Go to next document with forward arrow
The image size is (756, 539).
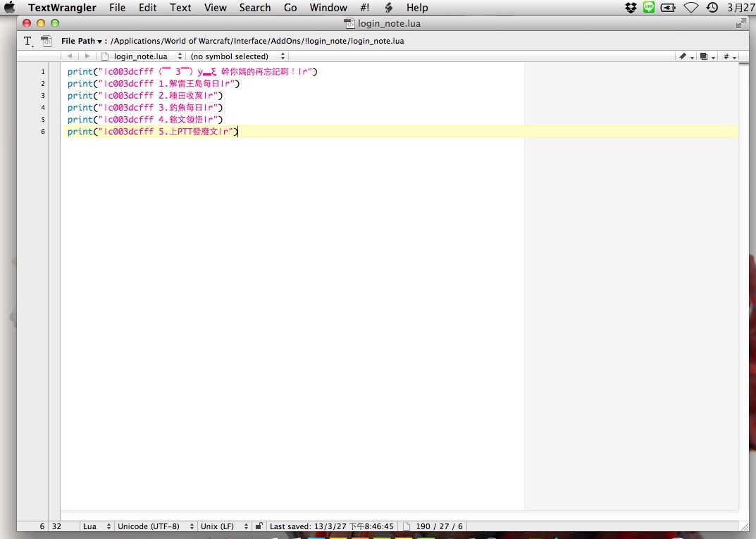pos(87,56)
